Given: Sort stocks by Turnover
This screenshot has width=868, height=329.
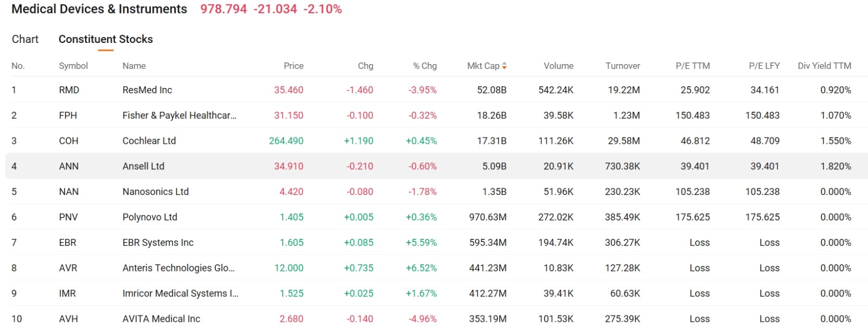Looking at the screenshot, I should pyautogui.click(x=622, y=66).
